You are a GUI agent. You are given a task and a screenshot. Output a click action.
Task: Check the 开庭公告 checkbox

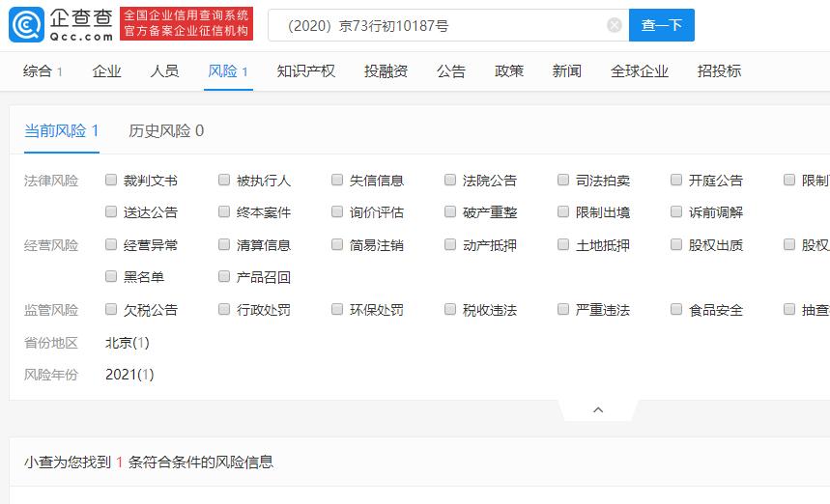point(676,180)
